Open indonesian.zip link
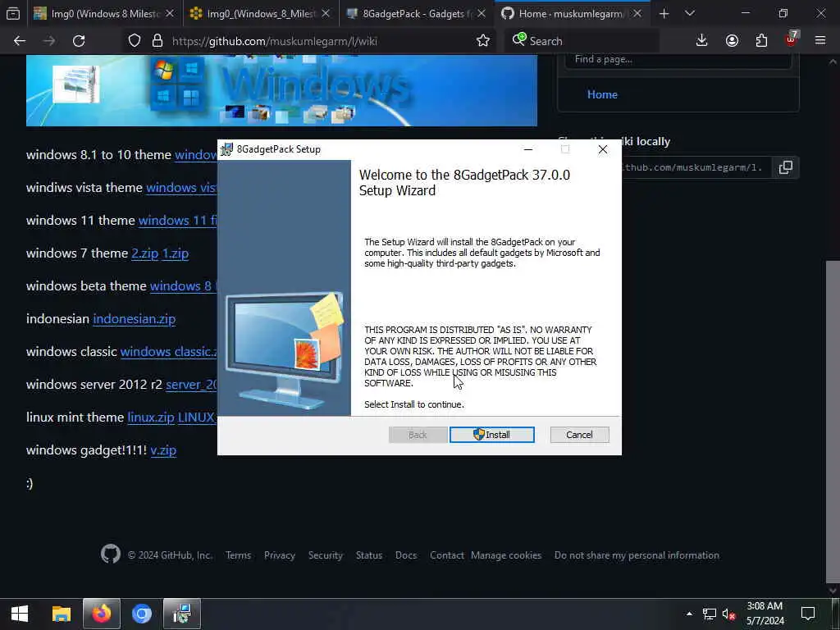 tap(135, 319)
